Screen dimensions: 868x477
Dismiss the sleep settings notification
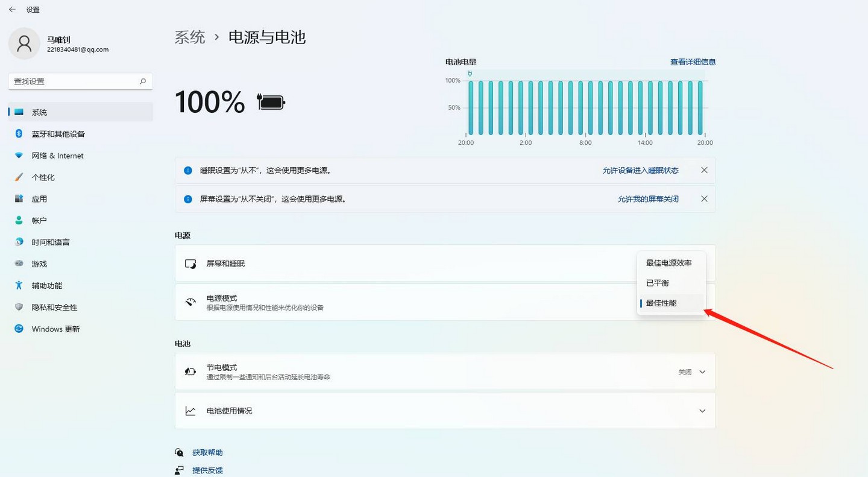tap(703, 170)
